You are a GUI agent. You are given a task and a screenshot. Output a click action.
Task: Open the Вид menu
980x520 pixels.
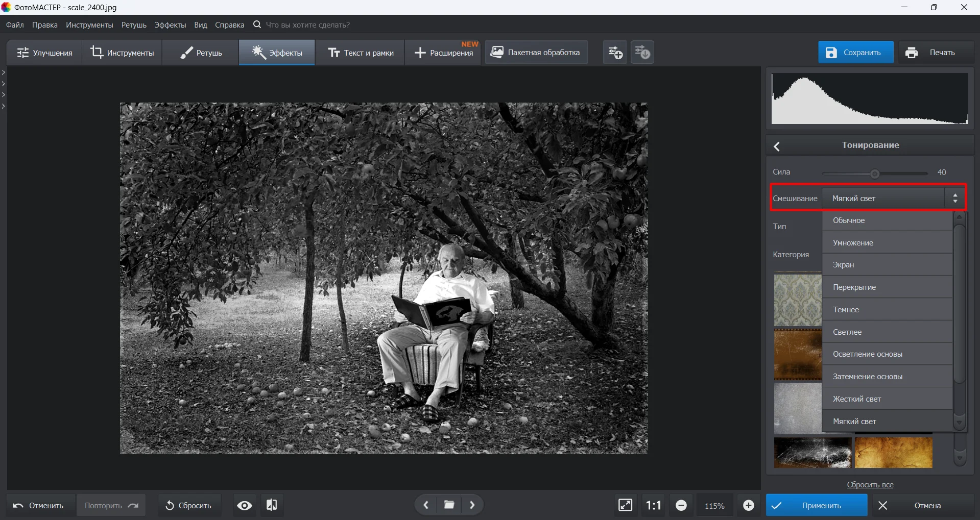[x=201, y=24]
